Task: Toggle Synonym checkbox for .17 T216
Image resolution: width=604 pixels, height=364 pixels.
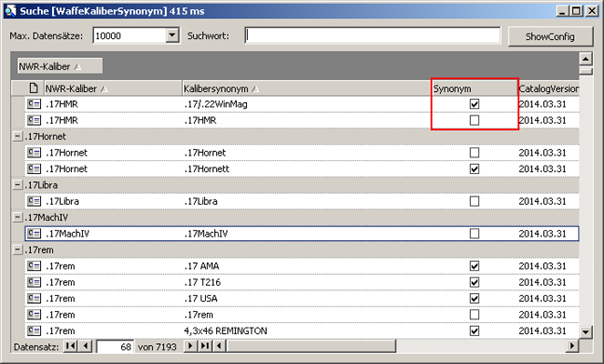Action: [474, 282]
